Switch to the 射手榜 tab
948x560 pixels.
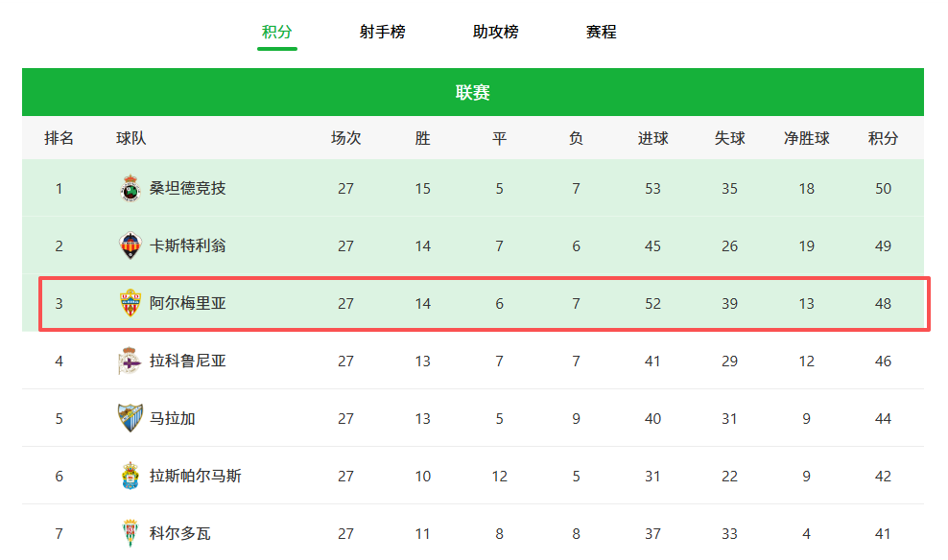click(382, 32)
